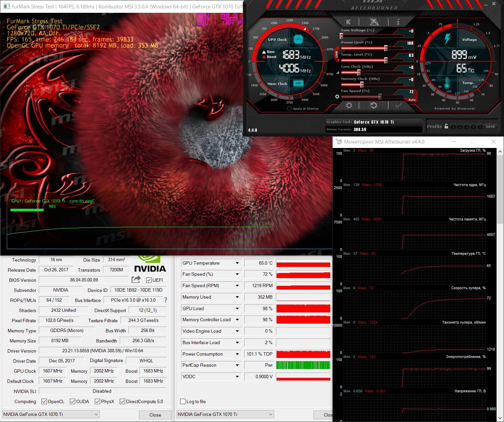This screenshot has height=422, width=504.
Task: Open Kombustor via the K icon in Afterburner
Action: pos(348,22)
